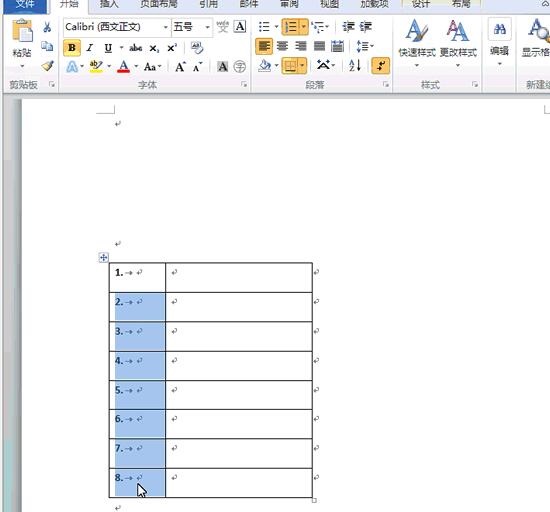550x512 pixels.
Task: Click the cell right of number 5.
Action: (239, 395)
